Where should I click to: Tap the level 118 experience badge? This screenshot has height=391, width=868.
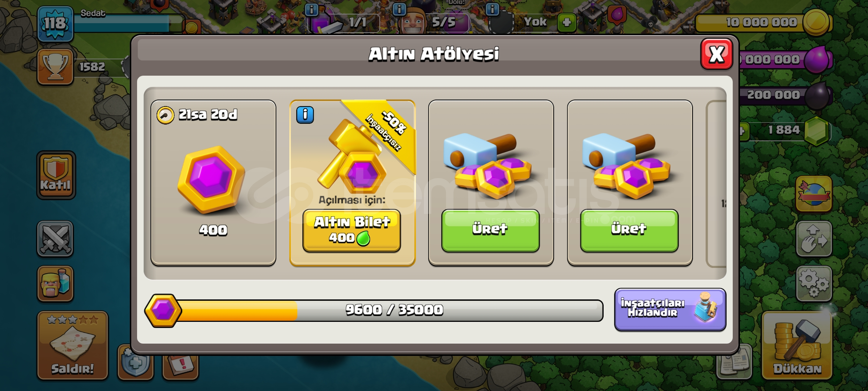point(55,24)
